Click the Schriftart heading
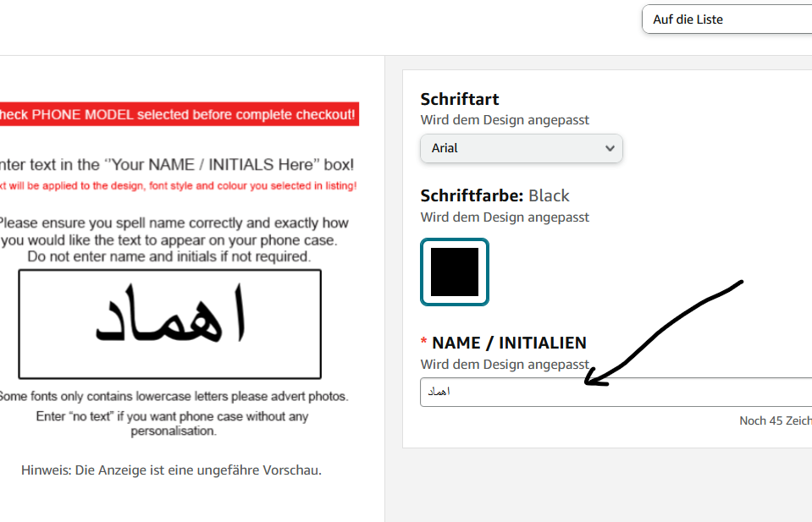This screenshot has height=522, width=812. (459, 99)
